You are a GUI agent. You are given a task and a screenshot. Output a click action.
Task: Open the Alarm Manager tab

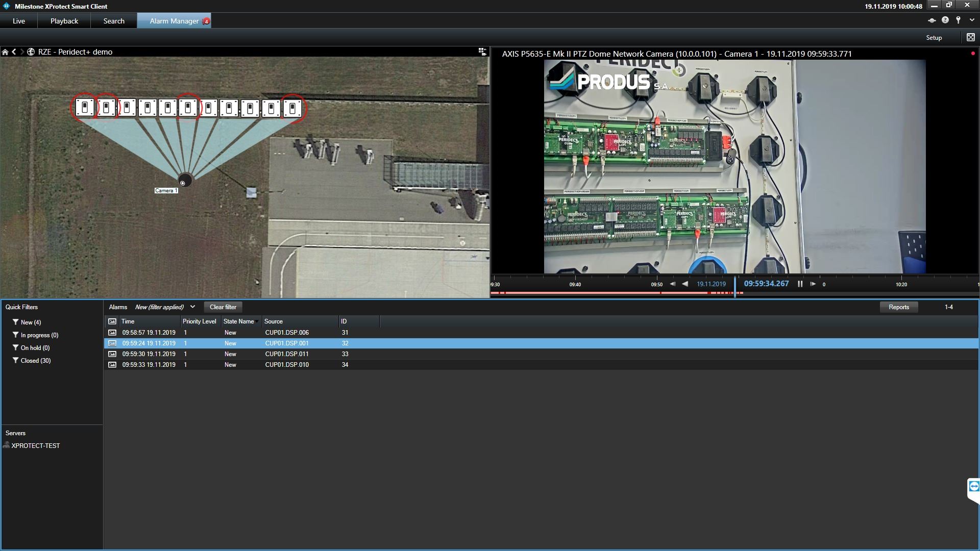click(174, 21)
